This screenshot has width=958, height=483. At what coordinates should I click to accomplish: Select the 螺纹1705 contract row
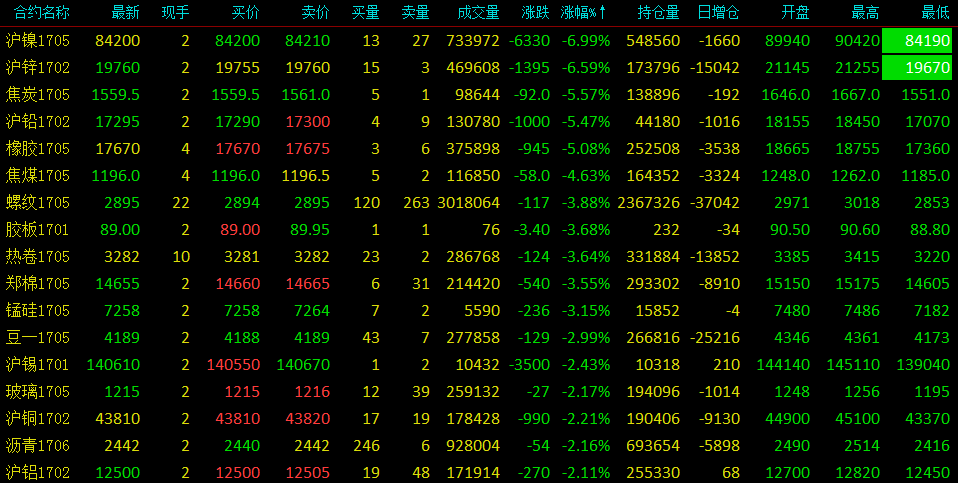(x=479, y=203)
